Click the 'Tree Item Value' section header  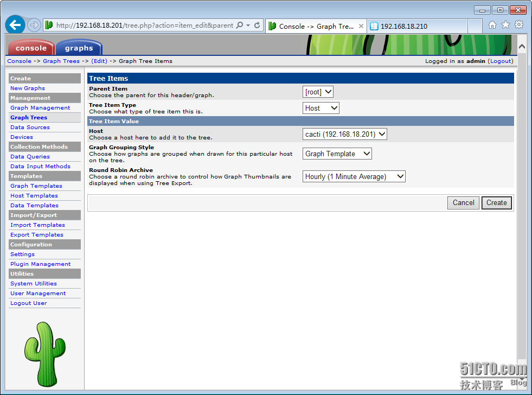pos(300,121)
